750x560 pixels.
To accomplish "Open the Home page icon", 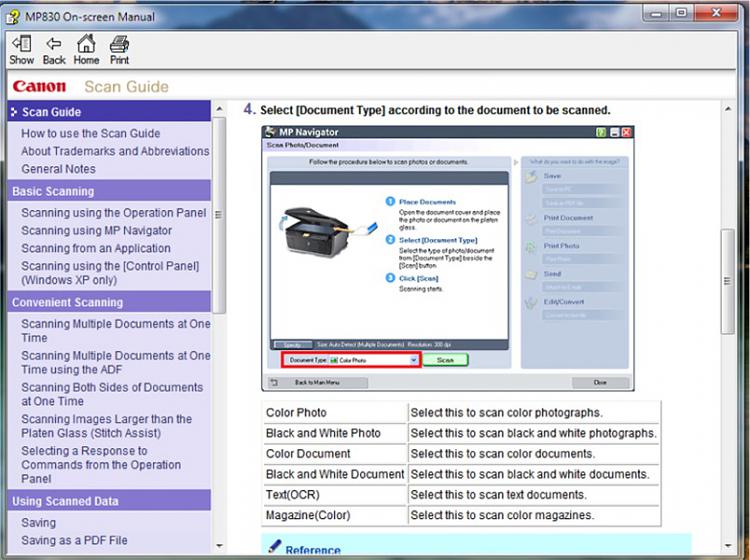I will pyautogui.click(x=86, y=50).
